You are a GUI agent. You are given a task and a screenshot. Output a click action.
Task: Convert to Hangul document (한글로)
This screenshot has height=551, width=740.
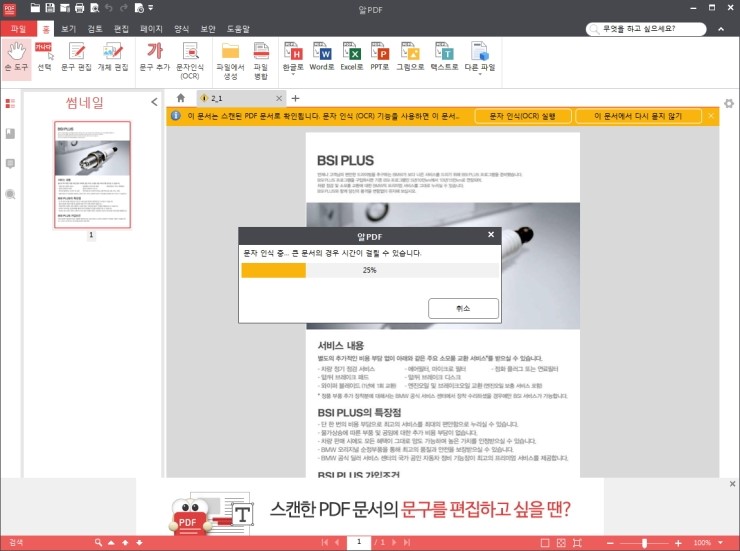coord(293,58)
